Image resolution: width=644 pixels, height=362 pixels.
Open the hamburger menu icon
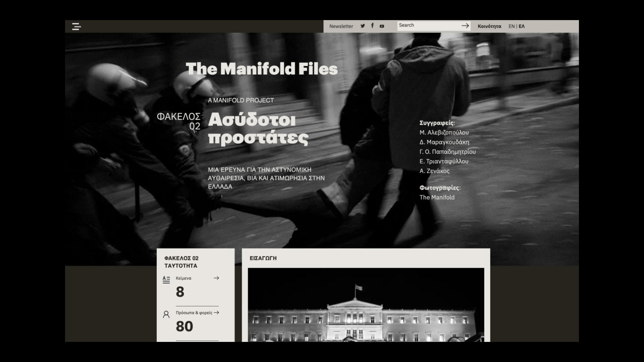76,26
